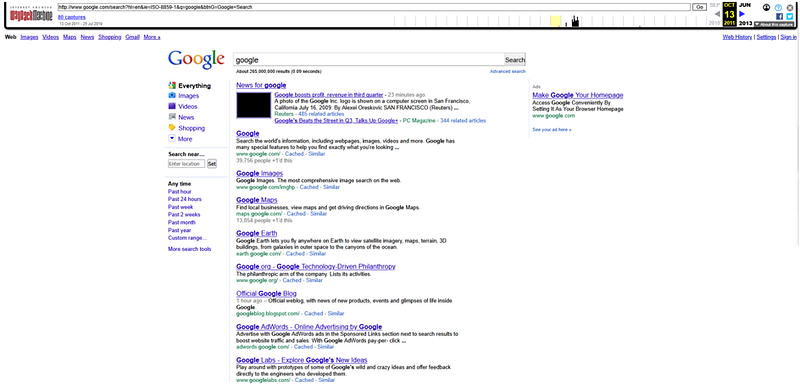Go to previous capture gray arrow
Viewport: 800px width, 385px height.
click(x=717, y=14)
